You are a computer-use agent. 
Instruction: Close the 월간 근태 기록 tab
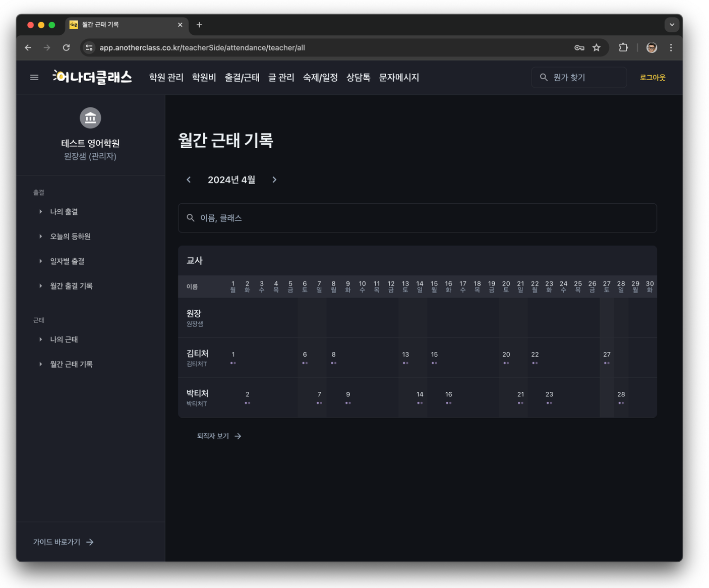[180, 25]
